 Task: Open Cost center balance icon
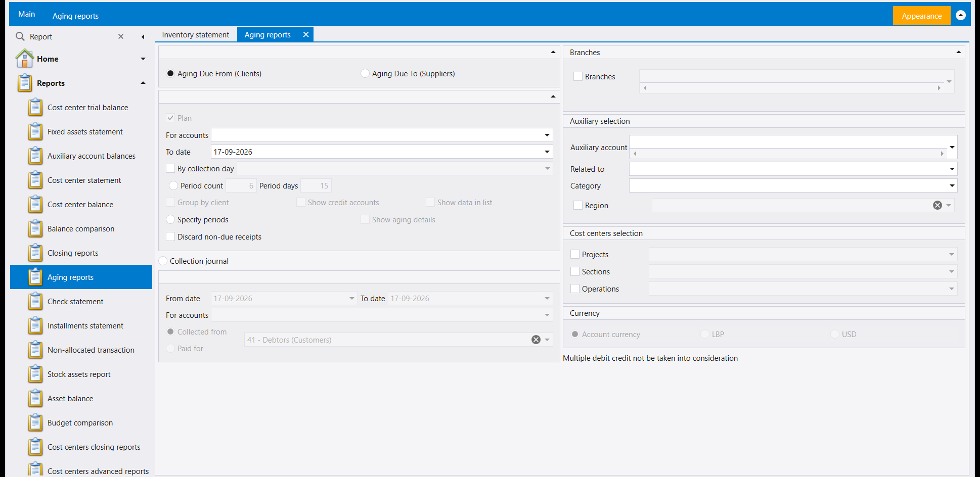coord(35,204)
